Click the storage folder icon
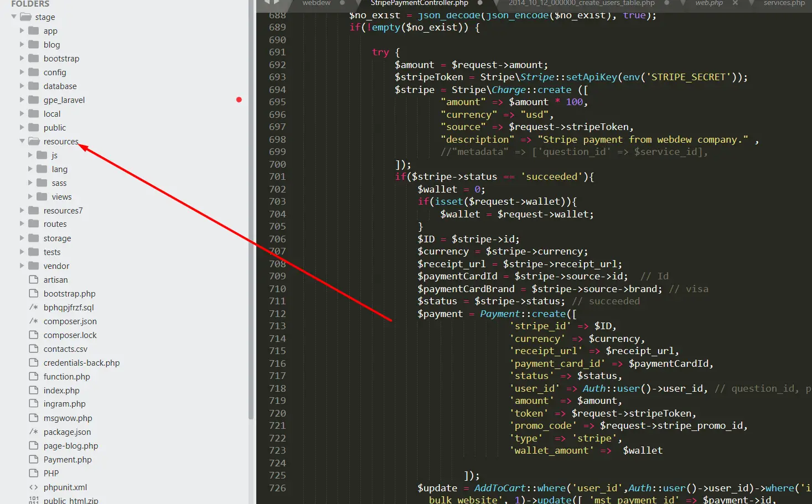The width and height of the screenshot is (812, 504). pos(34,238)
